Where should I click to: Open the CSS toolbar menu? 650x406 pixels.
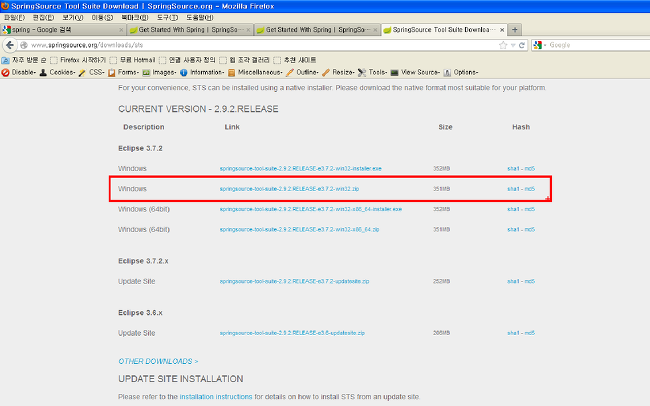pyautogui.click(x=92, y=72)
